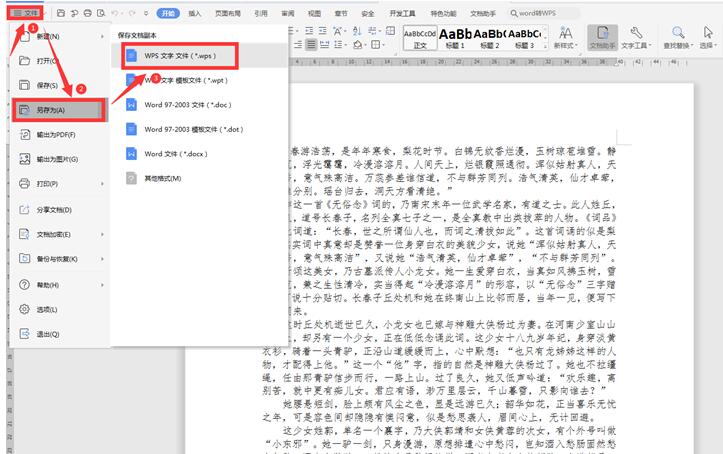Switch to the 章节 tab
The height and width of the screenshot is (454, 723).
tap(341, 13)
